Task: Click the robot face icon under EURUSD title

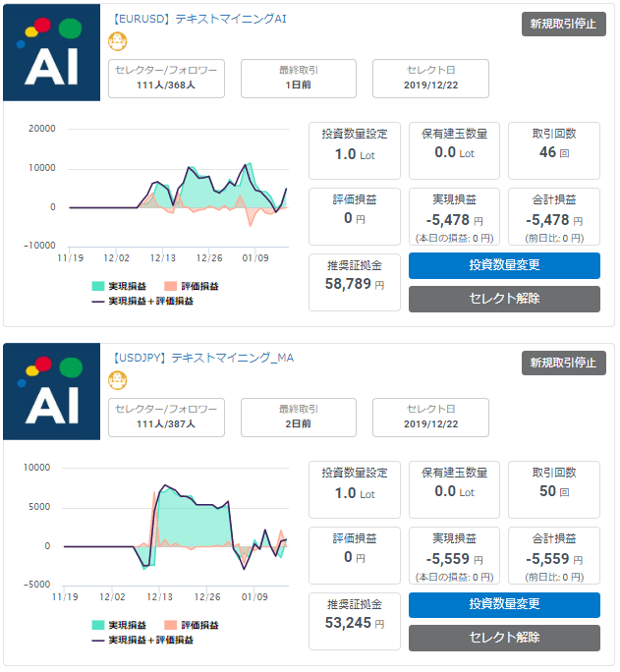Action: 117,41
